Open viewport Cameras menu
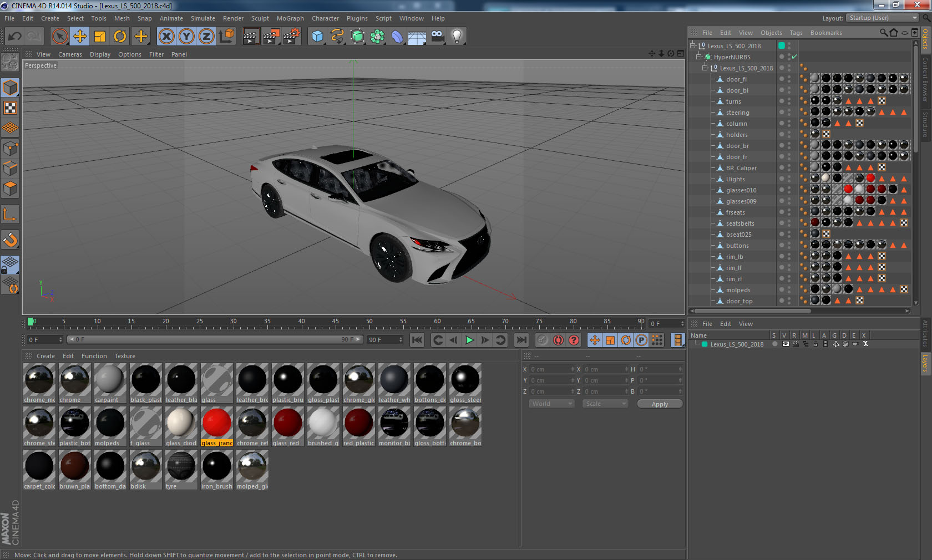This screenshot has height=560, width=932. tap(70, 54)
